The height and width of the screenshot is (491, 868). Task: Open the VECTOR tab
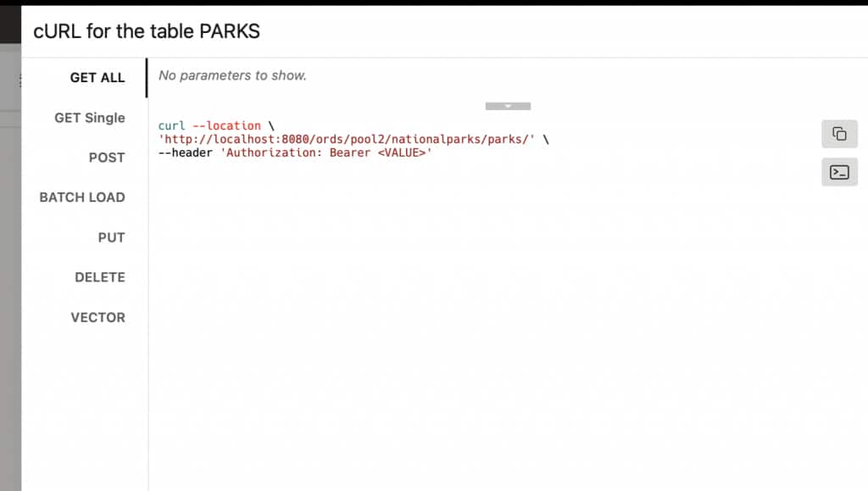click(98, 317)
